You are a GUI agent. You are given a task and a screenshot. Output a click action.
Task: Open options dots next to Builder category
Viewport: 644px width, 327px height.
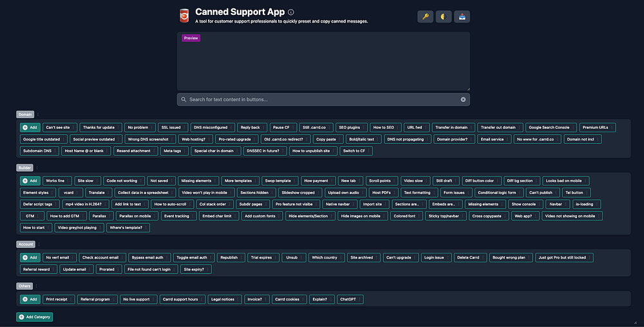tap(37, 168)
